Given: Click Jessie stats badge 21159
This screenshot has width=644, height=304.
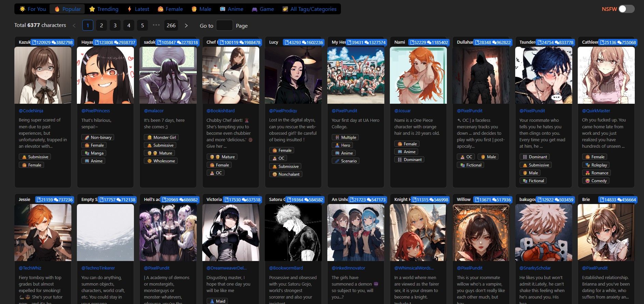Looking at the screenshot, I should point(55,200).
